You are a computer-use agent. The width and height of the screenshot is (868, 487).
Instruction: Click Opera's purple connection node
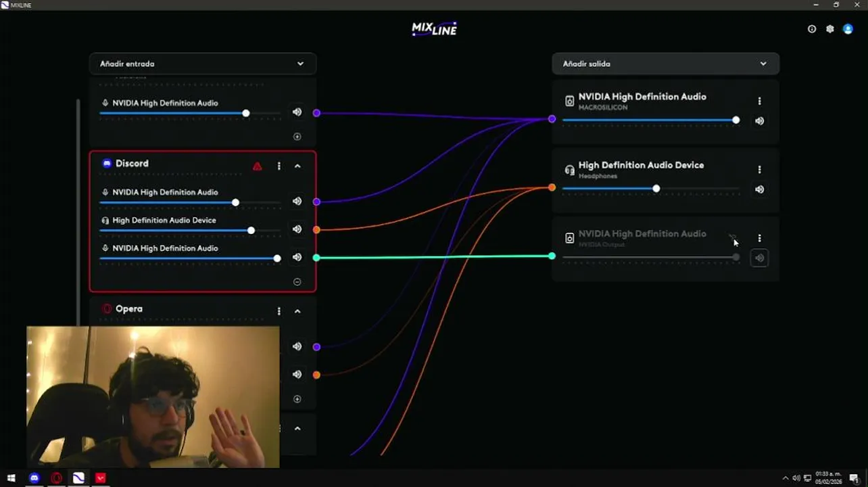(x=316, y=347)
